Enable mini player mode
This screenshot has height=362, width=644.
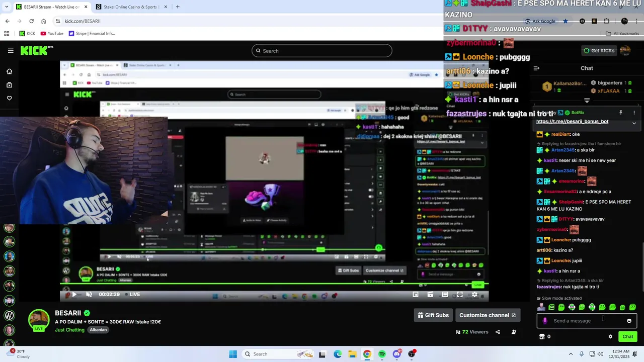[416, 295]
